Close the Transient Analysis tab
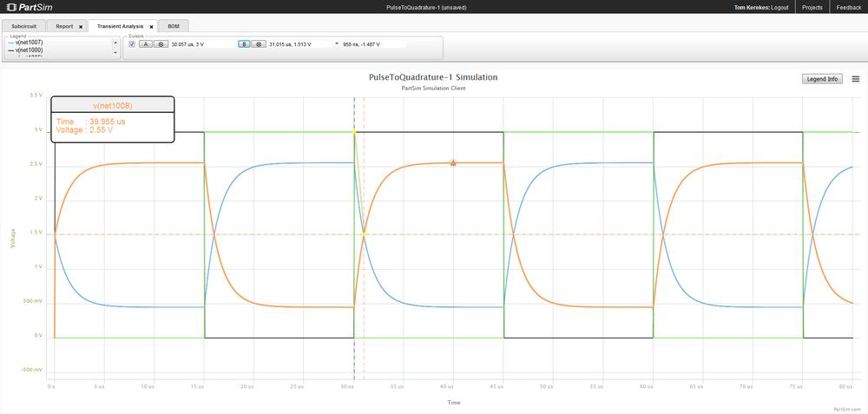Image resolution: width=868 pixels, height=414 pixels. (x=151, y=27)
